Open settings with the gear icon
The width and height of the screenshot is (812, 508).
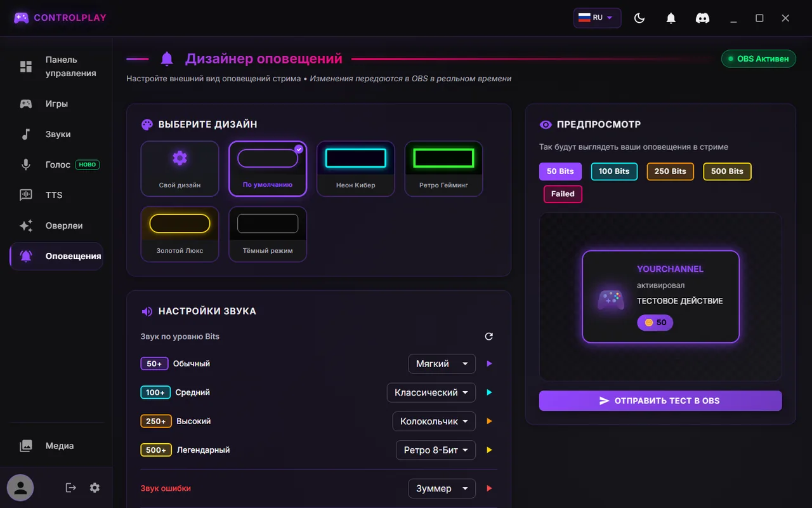click(x=95, y=488)
